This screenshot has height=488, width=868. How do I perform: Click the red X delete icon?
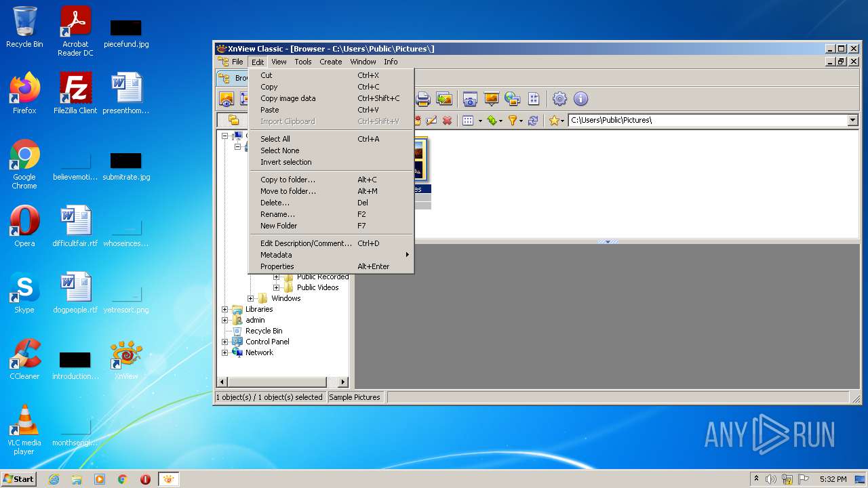447,121
